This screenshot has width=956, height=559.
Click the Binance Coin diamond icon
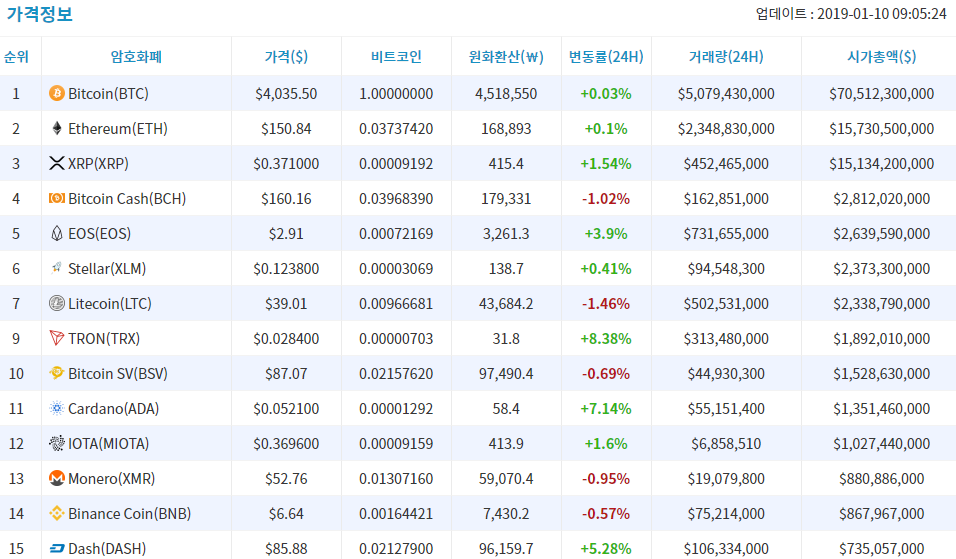[x=57, y=513]
